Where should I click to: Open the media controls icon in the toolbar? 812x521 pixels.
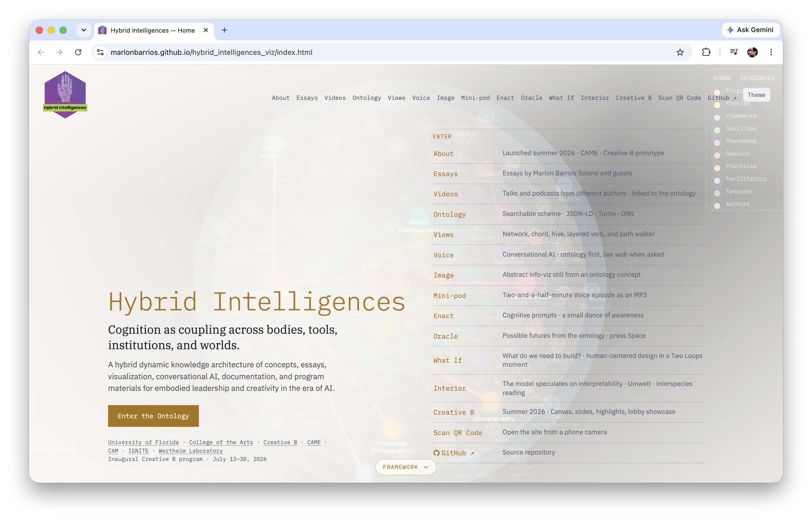click(x=734, y=52)
